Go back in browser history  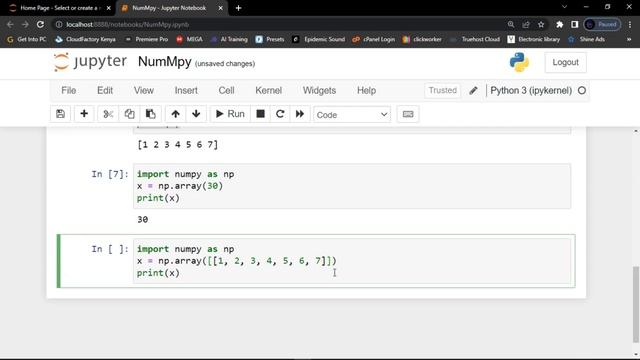(10, 24)
